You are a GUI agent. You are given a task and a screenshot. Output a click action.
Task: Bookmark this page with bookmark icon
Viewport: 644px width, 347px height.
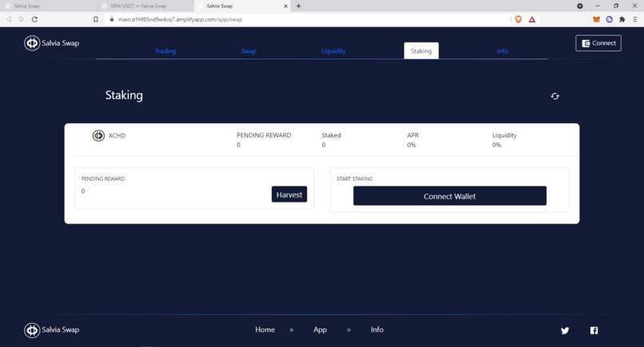click(96, 19)
